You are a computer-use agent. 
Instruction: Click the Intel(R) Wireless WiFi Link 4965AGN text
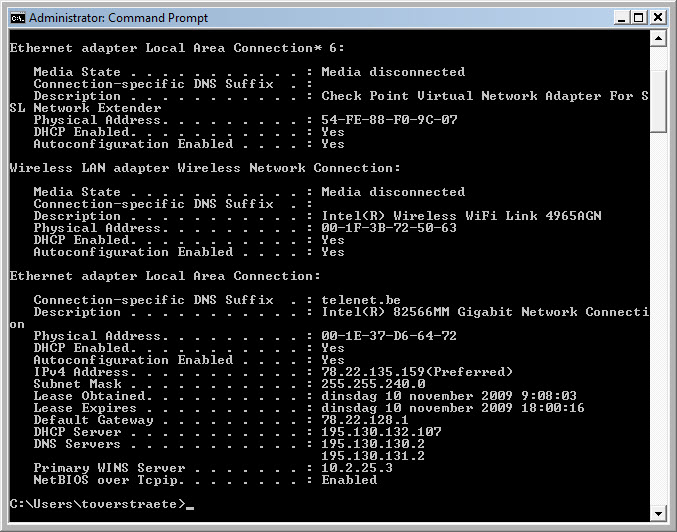point(462,215)
